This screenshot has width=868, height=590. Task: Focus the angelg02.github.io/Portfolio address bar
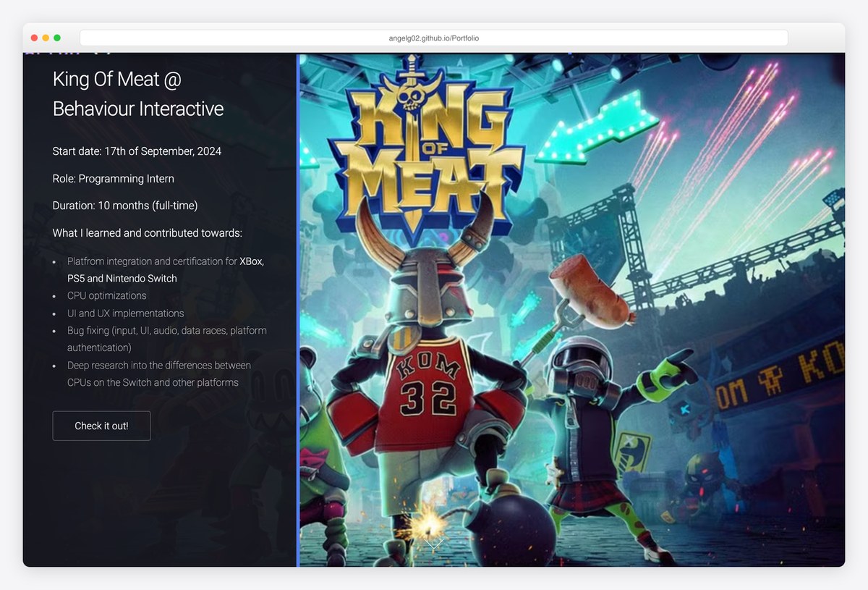point(434,38)
